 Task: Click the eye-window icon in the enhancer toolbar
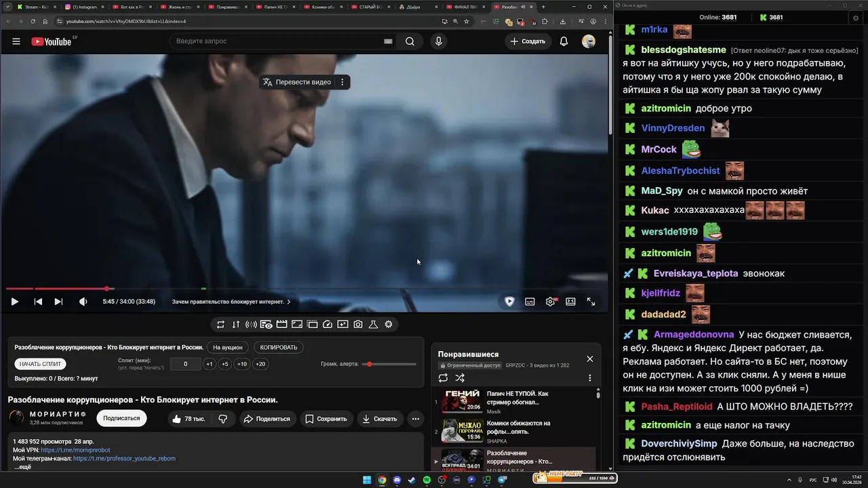pos(267,325)
